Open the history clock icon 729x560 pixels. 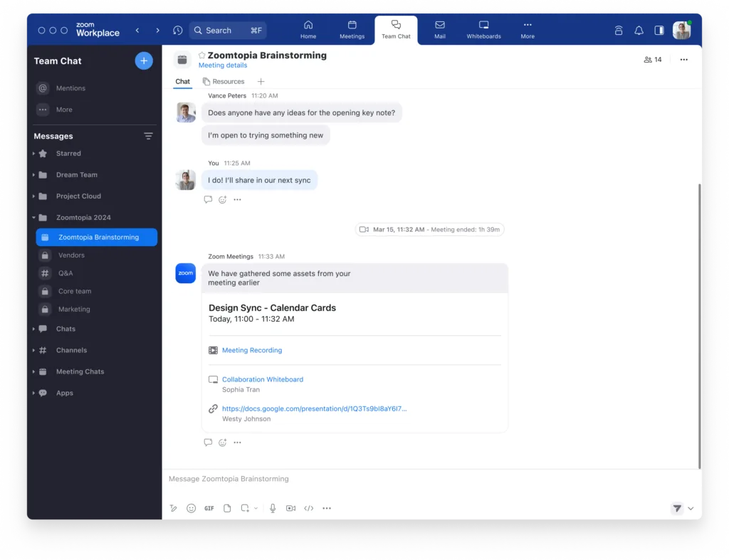coord(177,30)
